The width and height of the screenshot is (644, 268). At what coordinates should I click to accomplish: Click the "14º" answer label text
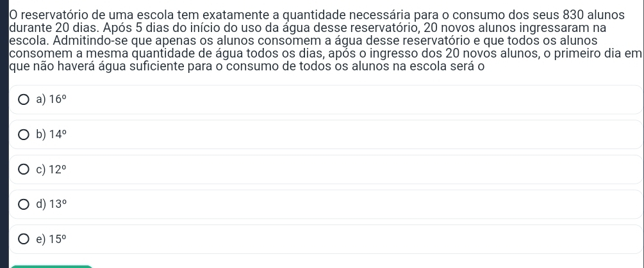tap(58, 134)
